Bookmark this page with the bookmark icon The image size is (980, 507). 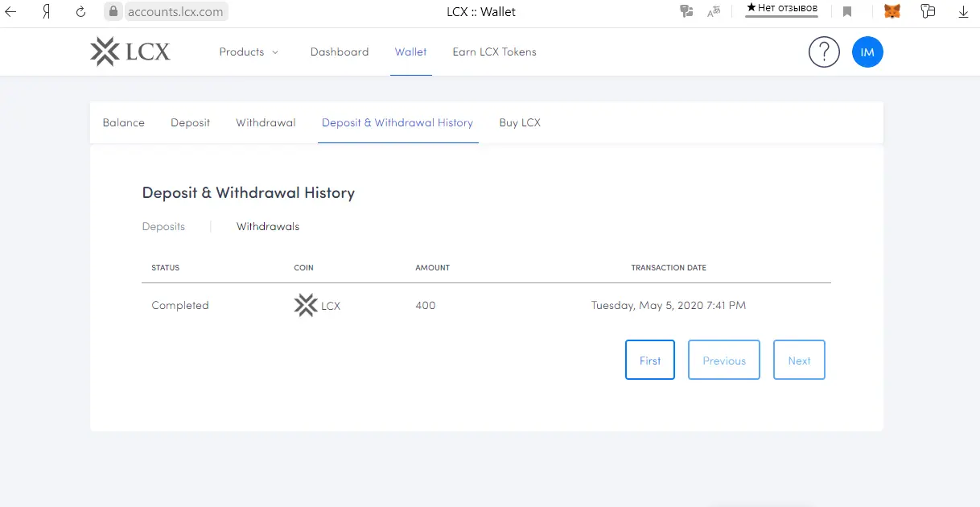[x=847, y=12]
